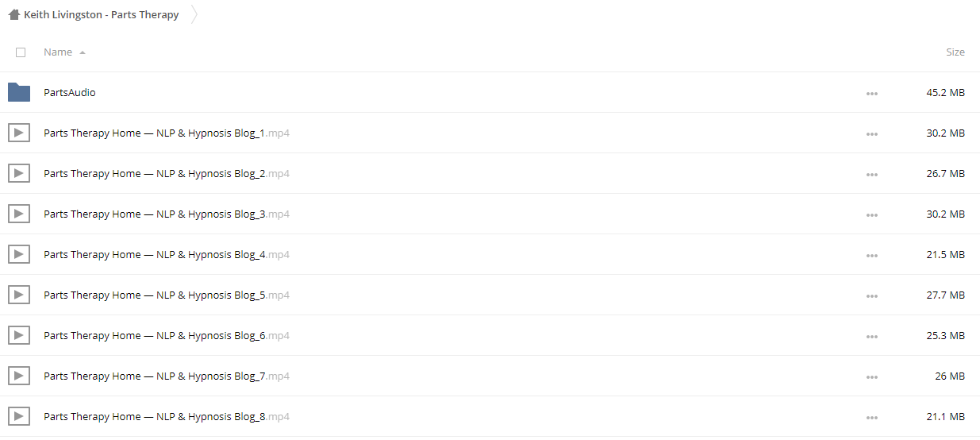Open the three-dot menu for Blog_6.mp4
Viewport: 980px width, 440px height.
(872, 336)
